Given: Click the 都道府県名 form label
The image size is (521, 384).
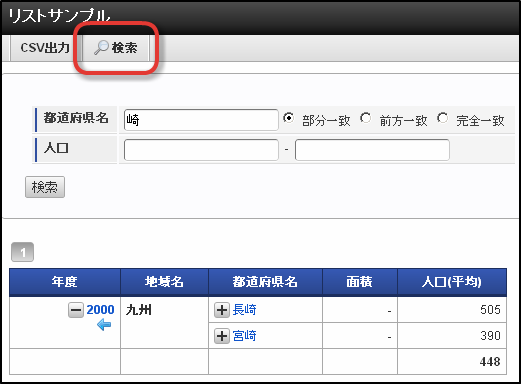Looking at the screenshot, I should [x=76, y=118].
